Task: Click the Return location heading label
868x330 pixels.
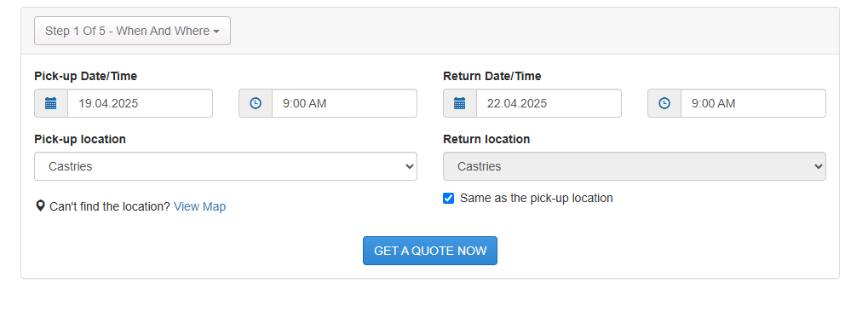Action: [x=486, y=139]
